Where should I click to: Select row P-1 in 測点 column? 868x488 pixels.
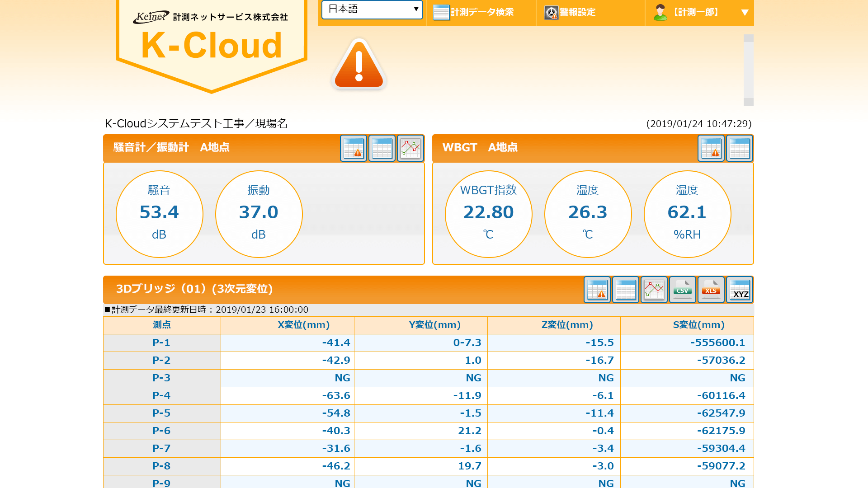coord(162,343)
